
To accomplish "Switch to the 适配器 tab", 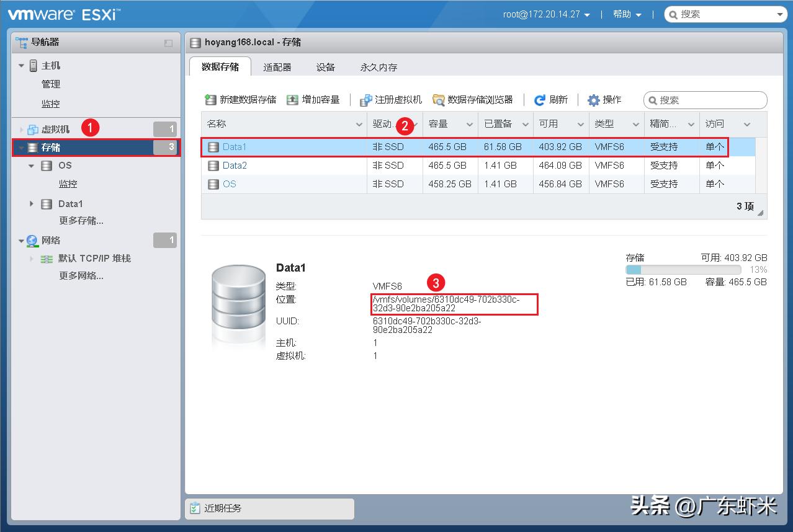I will point(277,68).
